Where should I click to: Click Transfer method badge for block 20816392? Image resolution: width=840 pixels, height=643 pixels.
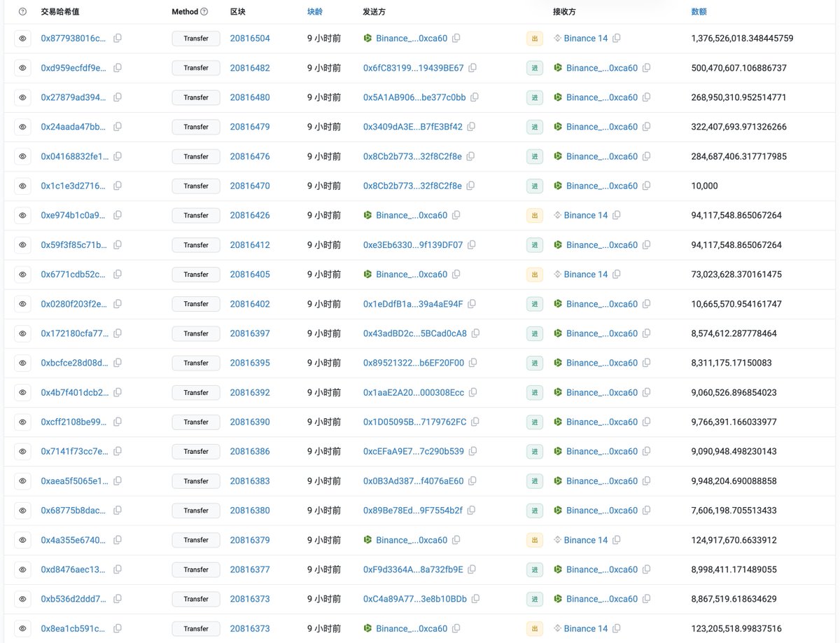(x=196, y=392)
